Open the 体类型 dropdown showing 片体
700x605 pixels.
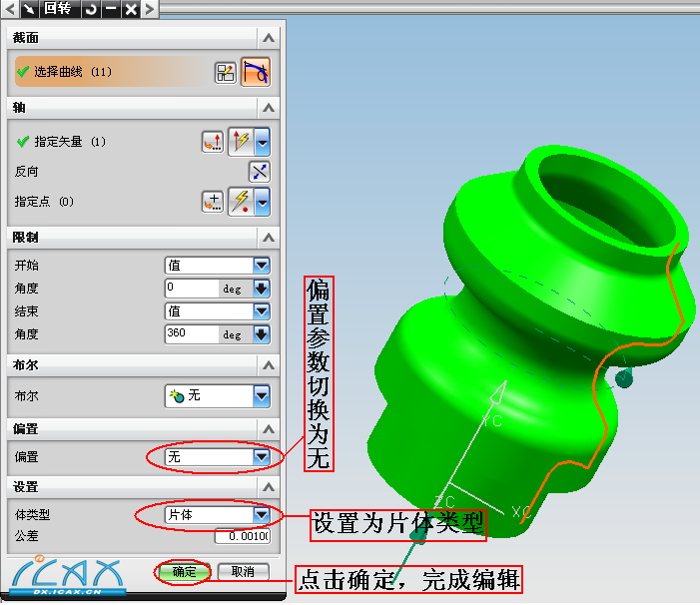(x=218, y=515)
